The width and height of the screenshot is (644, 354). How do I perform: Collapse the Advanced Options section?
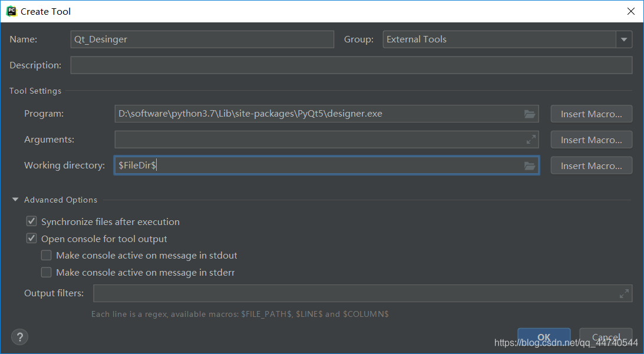click(x=15, y=200)
